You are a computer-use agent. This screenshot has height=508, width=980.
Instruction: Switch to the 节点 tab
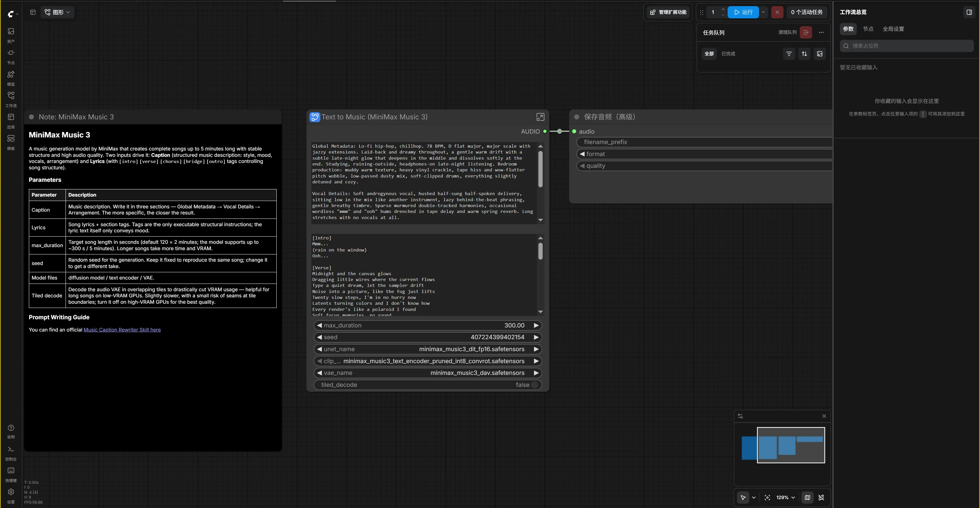[x=868, y=29]
